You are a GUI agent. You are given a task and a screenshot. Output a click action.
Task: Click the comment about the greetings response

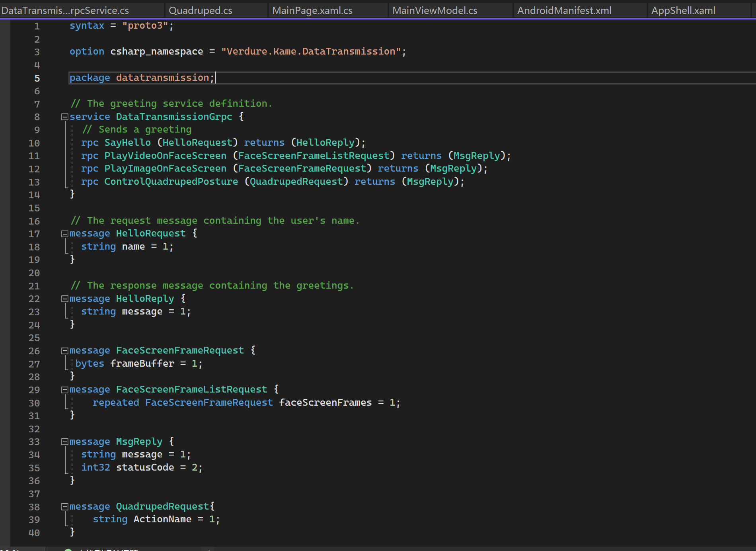pos(212,285)
